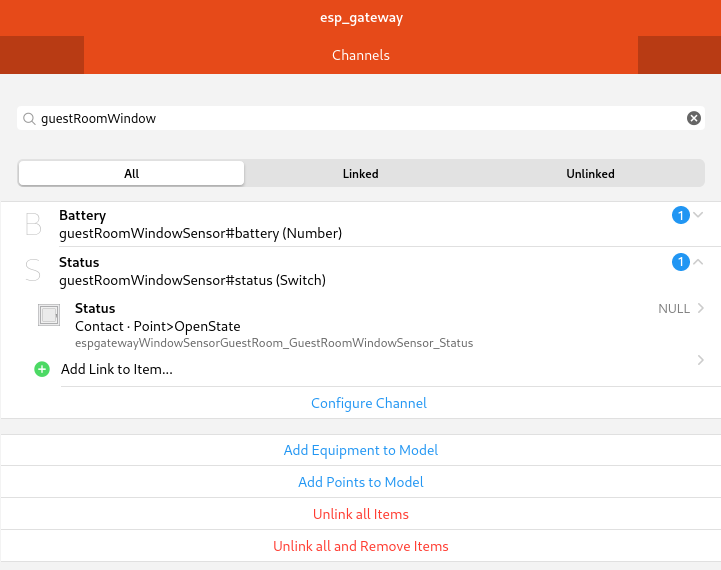Viewport: 721px width, 570px height.
Task: Open the Channels tab
Action: coord(361,55)
